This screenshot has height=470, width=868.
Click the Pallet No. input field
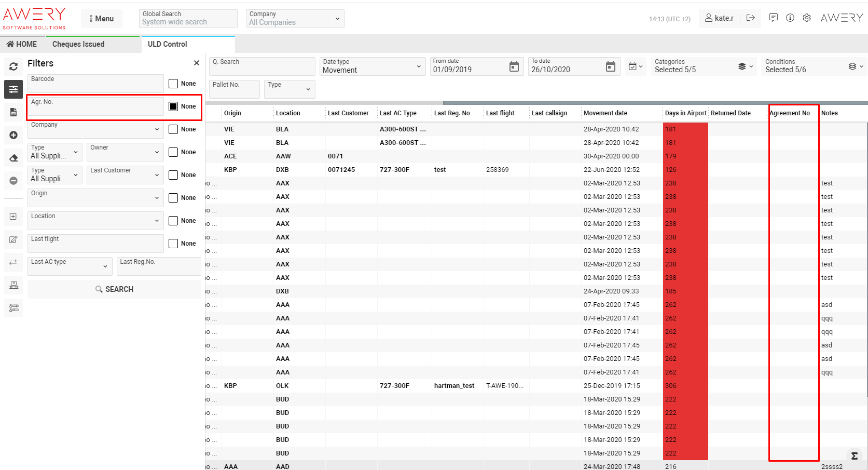(x=235, y=89)
